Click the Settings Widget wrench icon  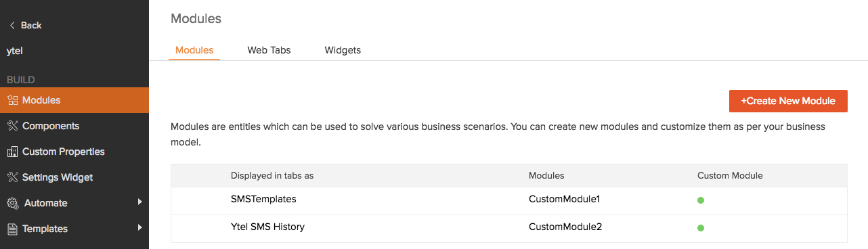(x=12, y=177)
